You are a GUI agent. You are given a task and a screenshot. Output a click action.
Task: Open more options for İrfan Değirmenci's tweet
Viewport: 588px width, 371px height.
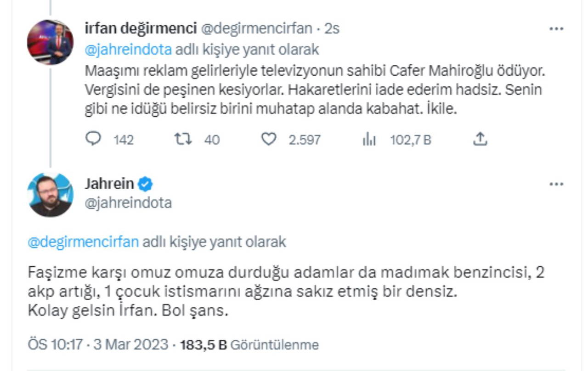click(x=556, y=29)
